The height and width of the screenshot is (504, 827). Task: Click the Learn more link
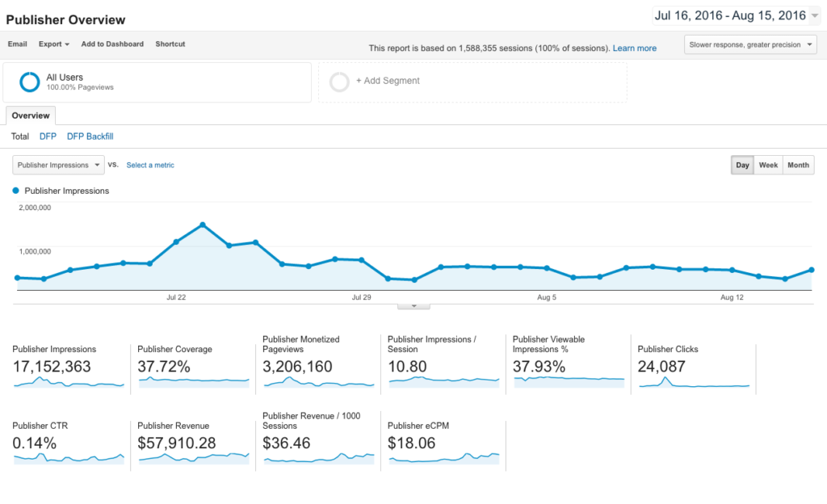(634, 48)
